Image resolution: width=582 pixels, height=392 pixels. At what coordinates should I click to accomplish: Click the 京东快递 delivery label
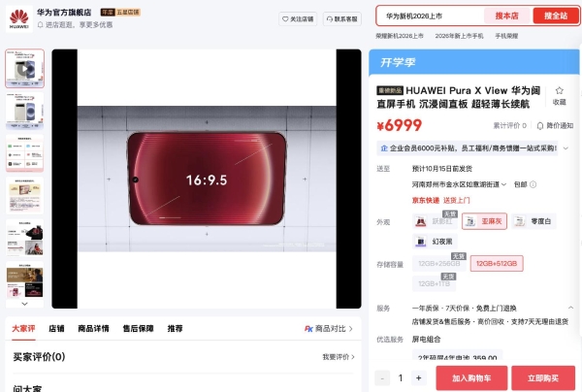(x=426, y=201)
